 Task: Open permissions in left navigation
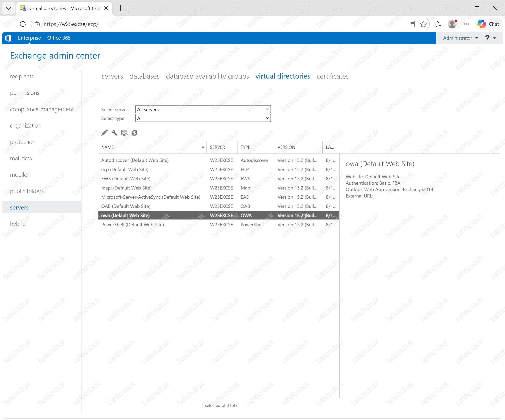click(x=25, y=93)
